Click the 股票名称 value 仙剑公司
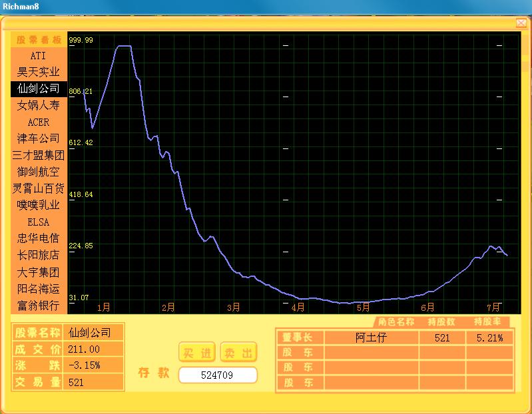Image resolution: width=532 pixels, height=414 pixels. pyautogui.click(x=90, y=333)
